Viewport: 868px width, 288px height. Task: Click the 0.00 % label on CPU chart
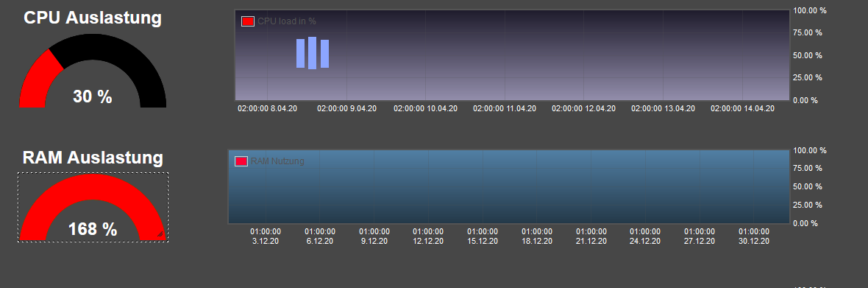pyautogui.click(x=805, y=100)
